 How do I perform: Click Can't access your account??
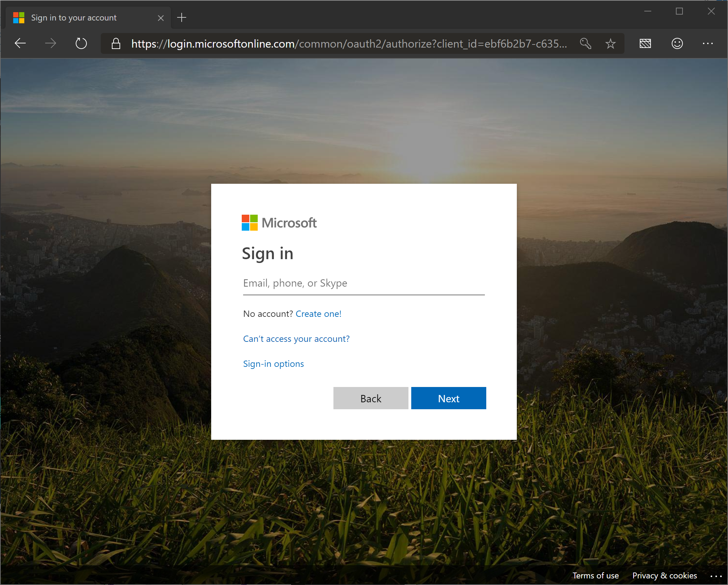[x=296, y=339]
